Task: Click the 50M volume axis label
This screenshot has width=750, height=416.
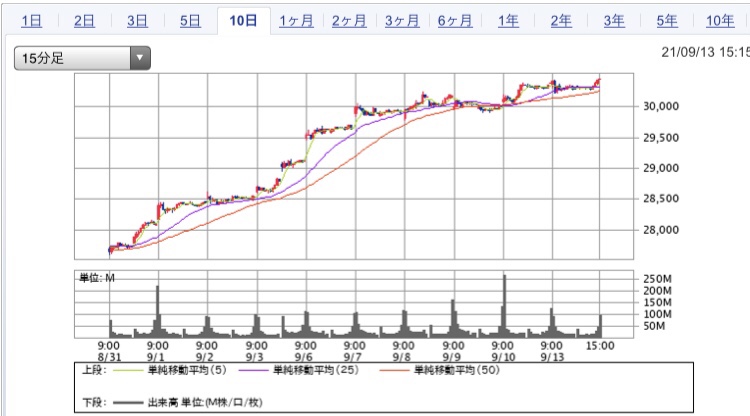Action: coord(654,326)
